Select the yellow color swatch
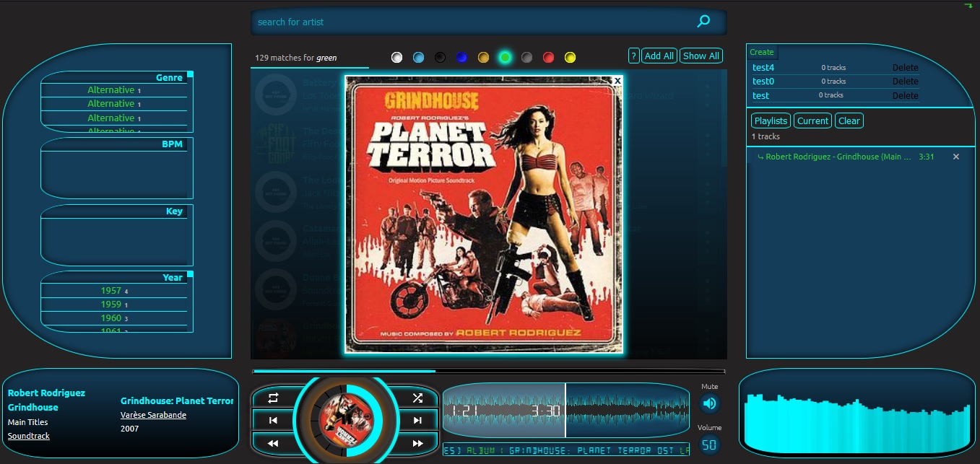This screenshot has width=980, height=464. [570, 57]
